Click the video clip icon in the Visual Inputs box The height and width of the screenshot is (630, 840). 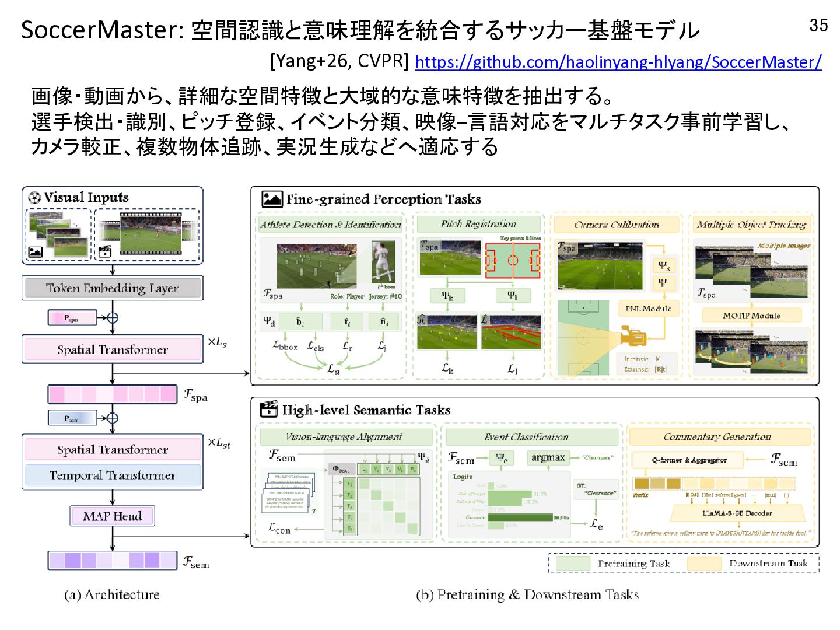pos(105,252)
